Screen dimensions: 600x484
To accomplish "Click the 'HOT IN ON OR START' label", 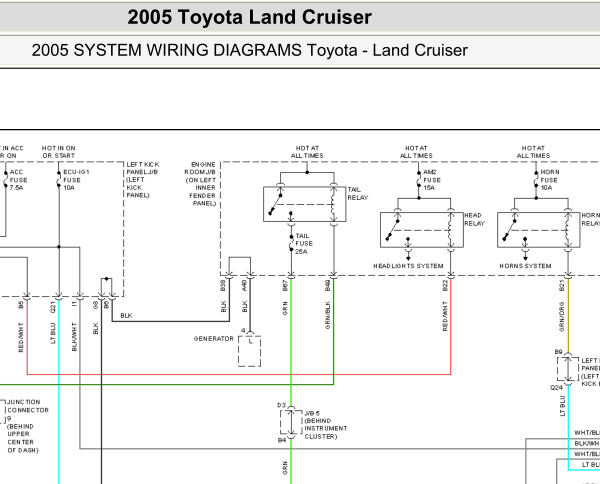I will (x=59, y=152).
